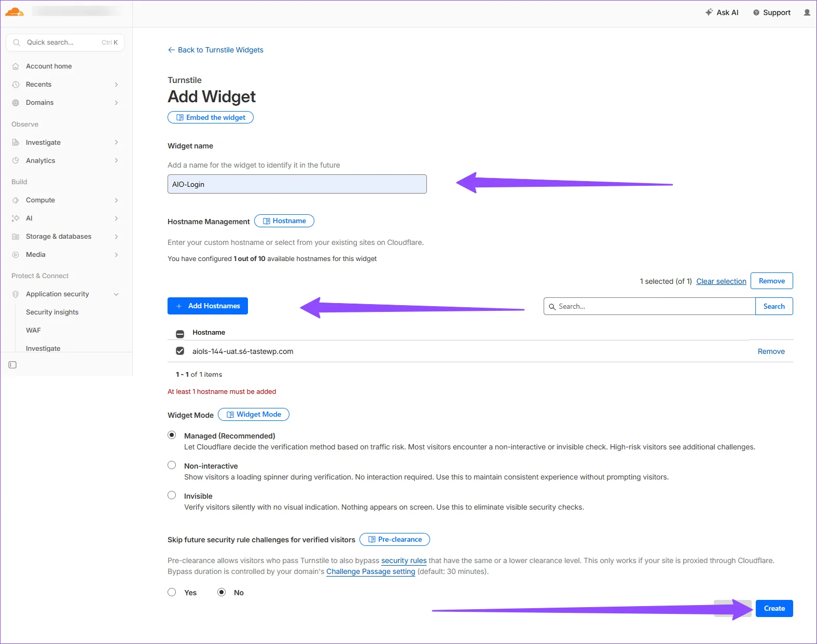Image resolution: width=817 pixels, height=644 pixels.
Task: Expand the Investigate chevron under Observe
Action: [116, 142]
